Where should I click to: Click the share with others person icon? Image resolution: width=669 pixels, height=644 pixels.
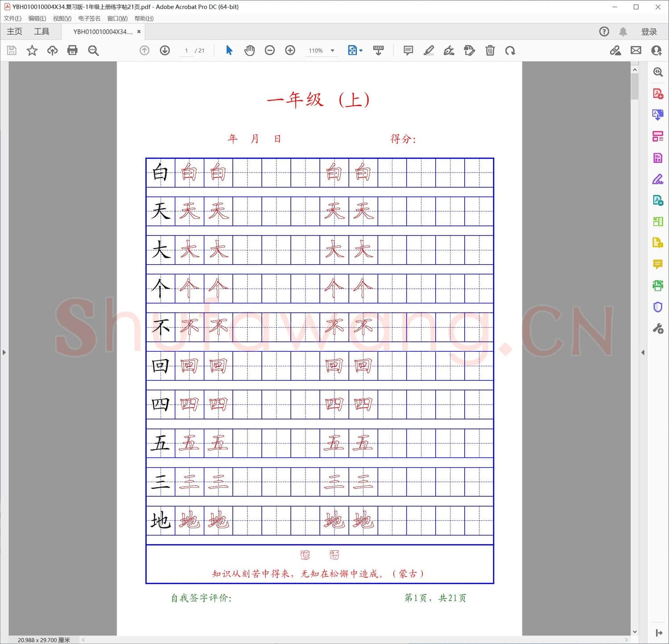tap(657, 50)
